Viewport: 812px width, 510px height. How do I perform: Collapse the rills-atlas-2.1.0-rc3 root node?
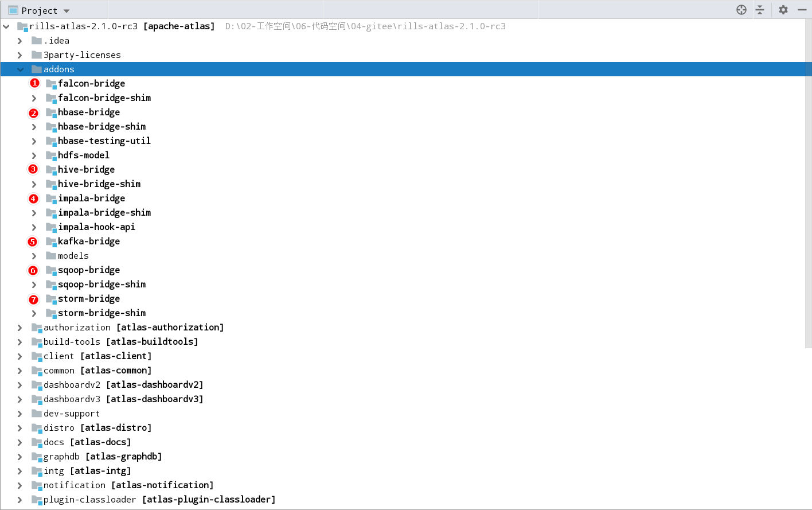click(x=6, y=26)
